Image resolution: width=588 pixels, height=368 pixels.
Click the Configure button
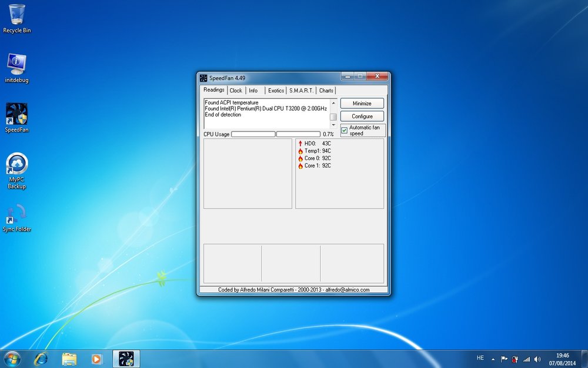pyautogui.click(x=362, y=116)
